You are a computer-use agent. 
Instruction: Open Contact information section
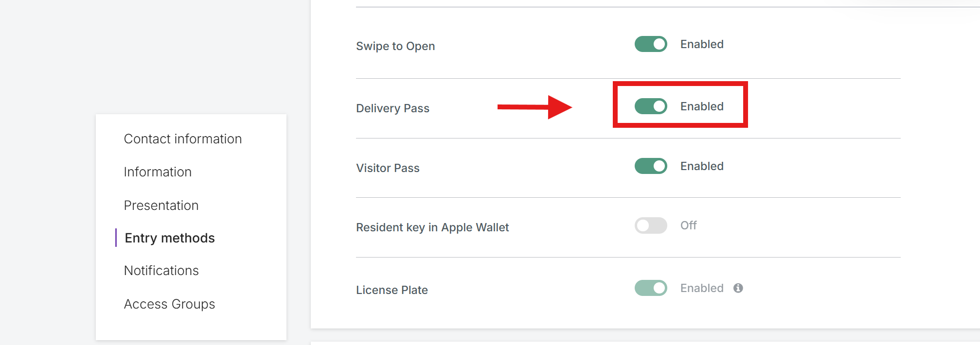coord(183,139)
